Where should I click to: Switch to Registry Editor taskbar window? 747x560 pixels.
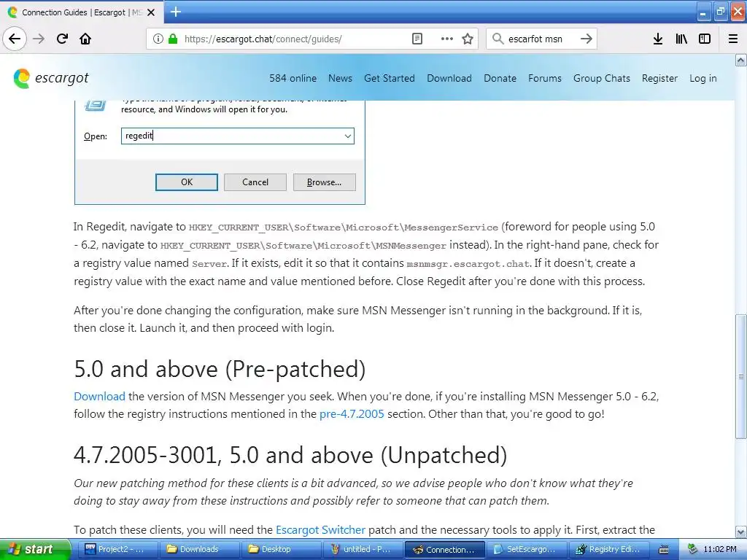coord(608,550)
